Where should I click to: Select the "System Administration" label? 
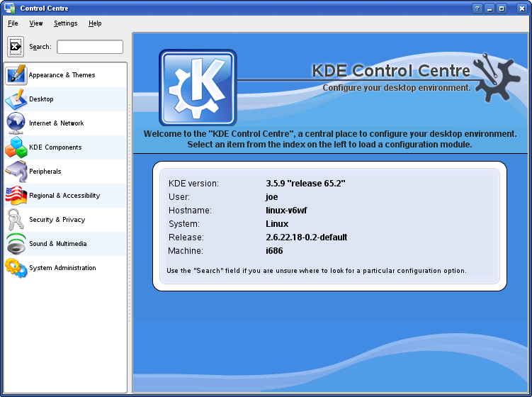click(x=62, y=268)
